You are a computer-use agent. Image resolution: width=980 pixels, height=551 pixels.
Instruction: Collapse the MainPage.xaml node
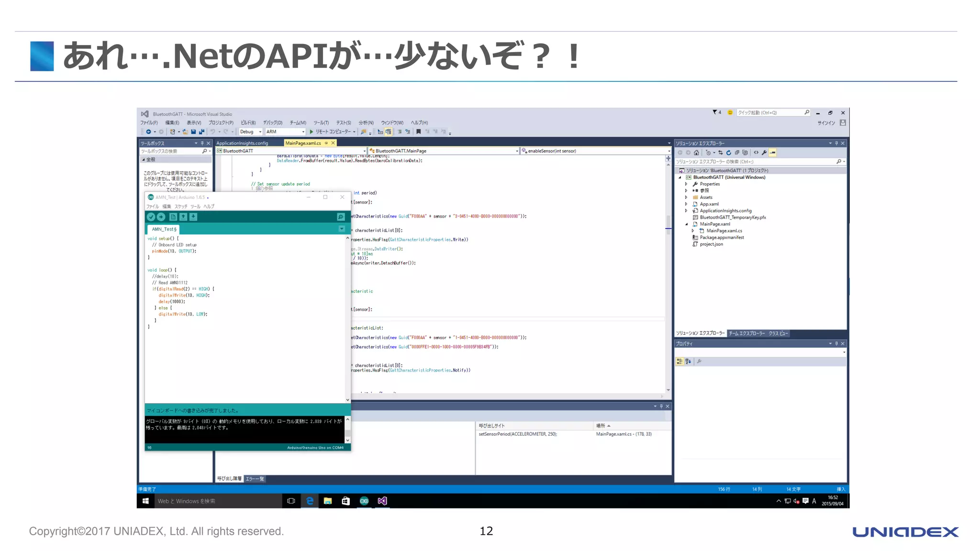686,224
